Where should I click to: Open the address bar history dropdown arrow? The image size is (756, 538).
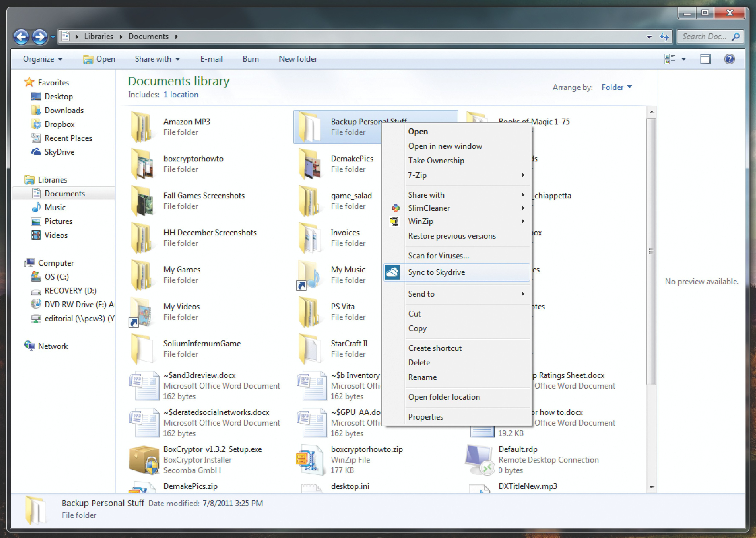click(649, 37)
